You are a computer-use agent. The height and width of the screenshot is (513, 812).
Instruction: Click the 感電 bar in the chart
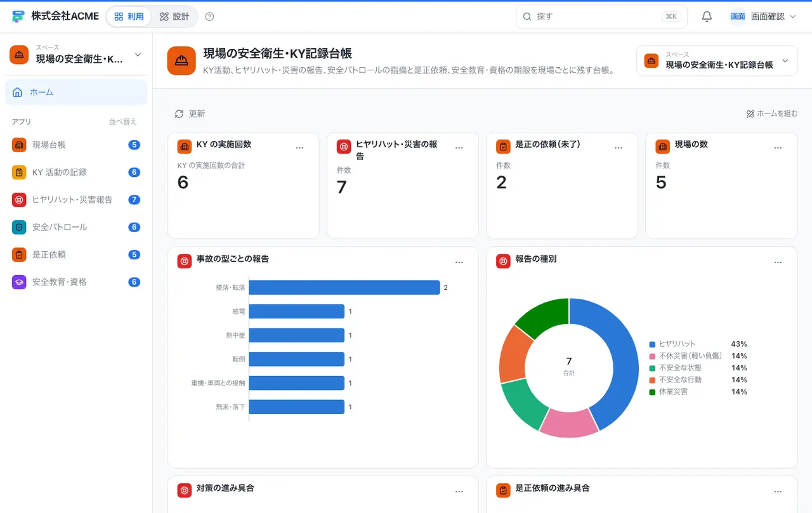point(297,311)
